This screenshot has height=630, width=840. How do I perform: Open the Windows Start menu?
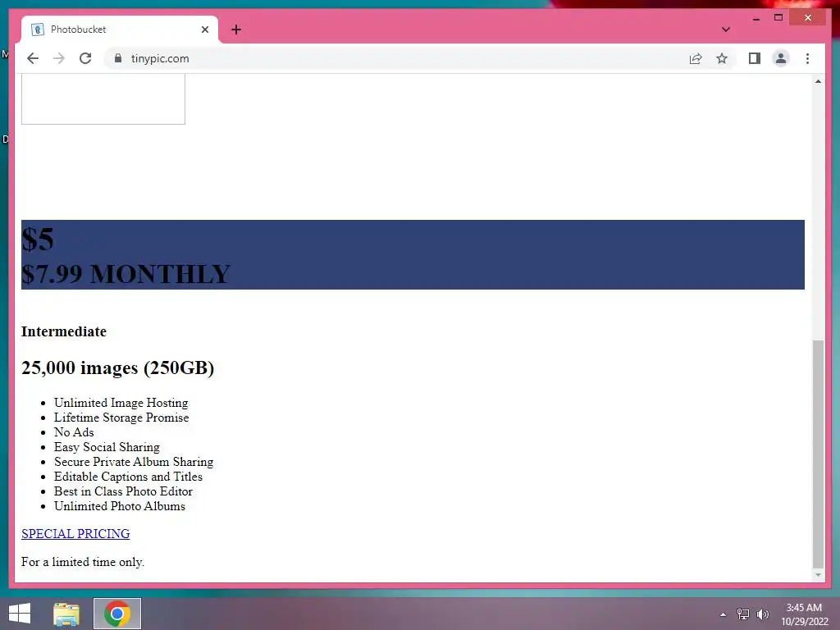point(20,614)
